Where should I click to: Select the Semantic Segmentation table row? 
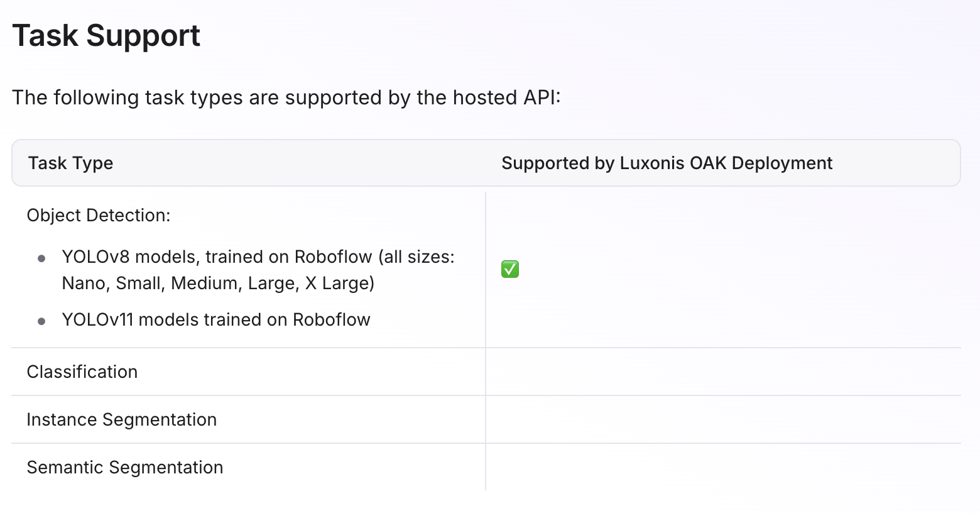(x=486, y=467)
